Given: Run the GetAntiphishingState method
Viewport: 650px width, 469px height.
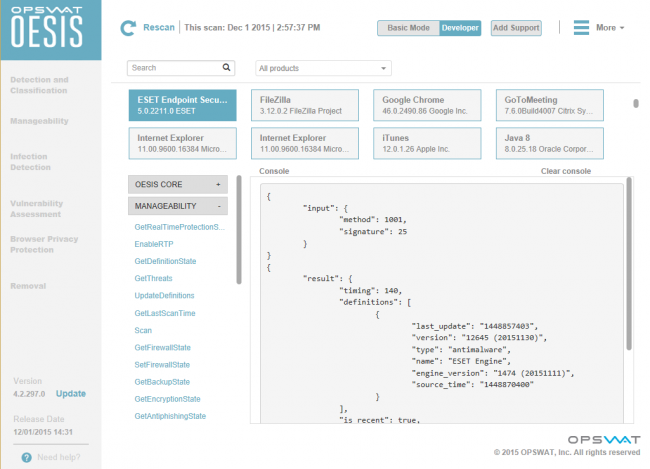Looking at the screenshot, I should click(x=170, y=416).
